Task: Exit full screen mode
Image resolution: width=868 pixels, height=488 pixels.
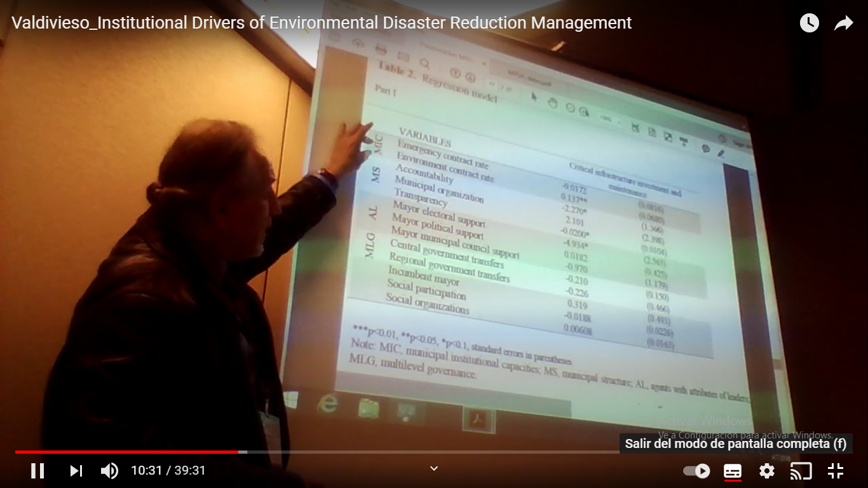Action: 836,471
